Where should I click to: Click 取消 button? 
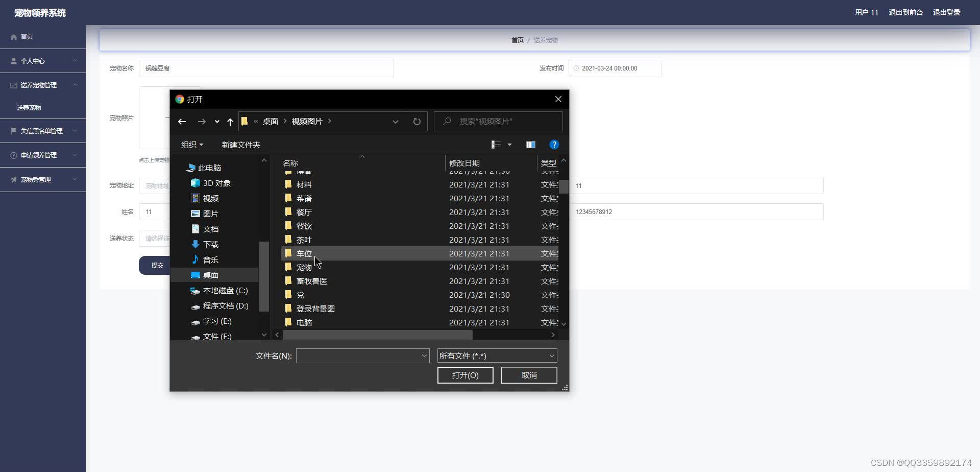pos(529,375)
